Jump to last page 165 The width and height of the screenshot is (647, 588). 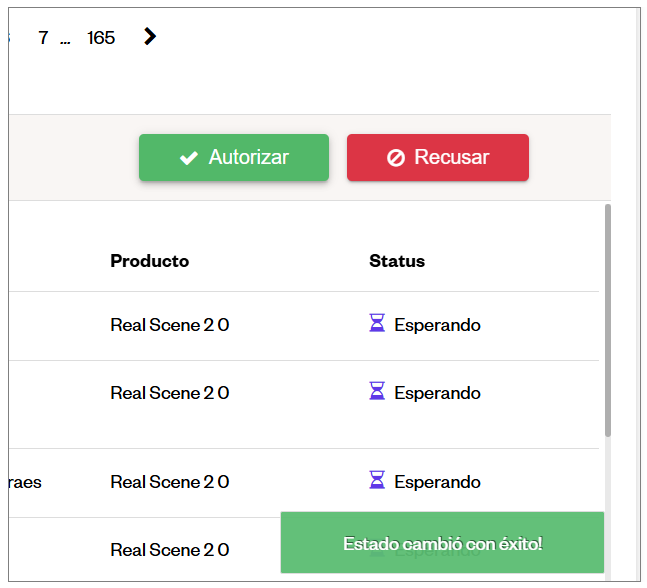point(101,38)
